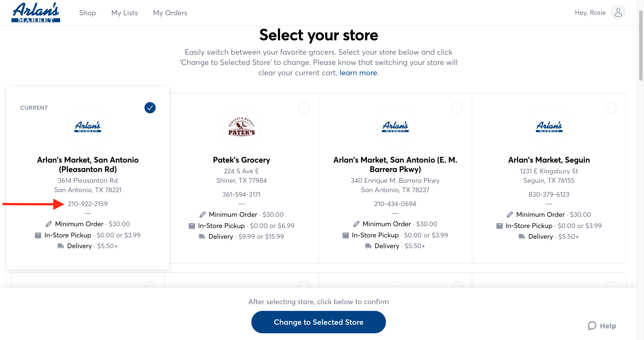Follow the learn more link

(358, 73)
